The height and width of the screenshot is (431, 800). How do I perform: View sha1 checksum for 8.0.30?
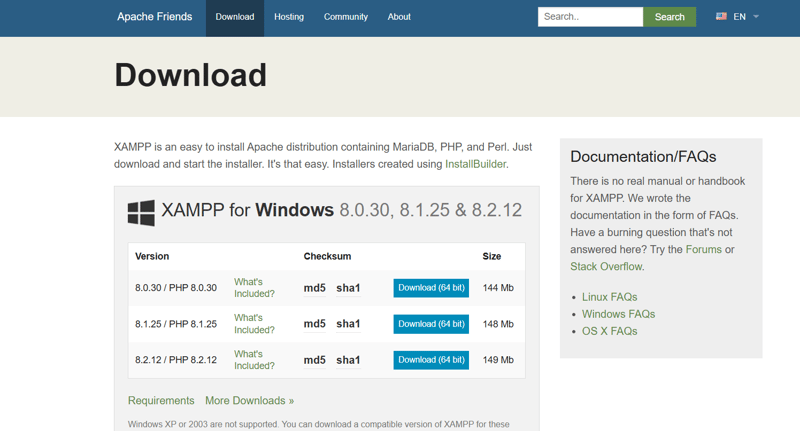coord(348,288)
